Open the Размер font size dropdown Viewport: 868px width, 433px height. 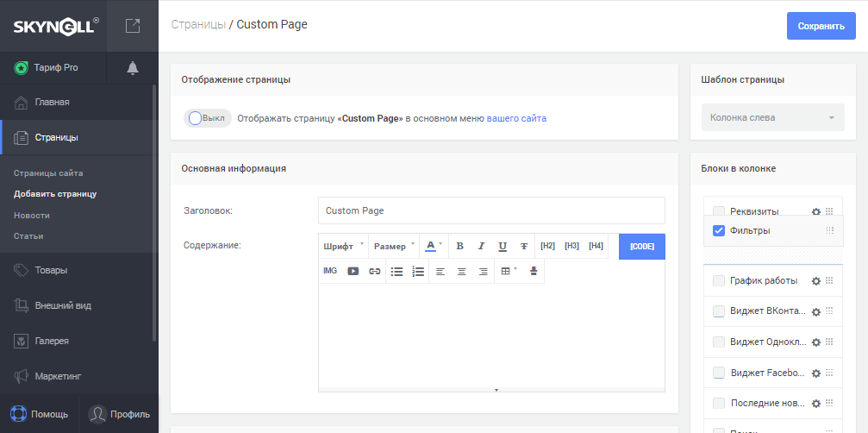[x=394, y=247]
